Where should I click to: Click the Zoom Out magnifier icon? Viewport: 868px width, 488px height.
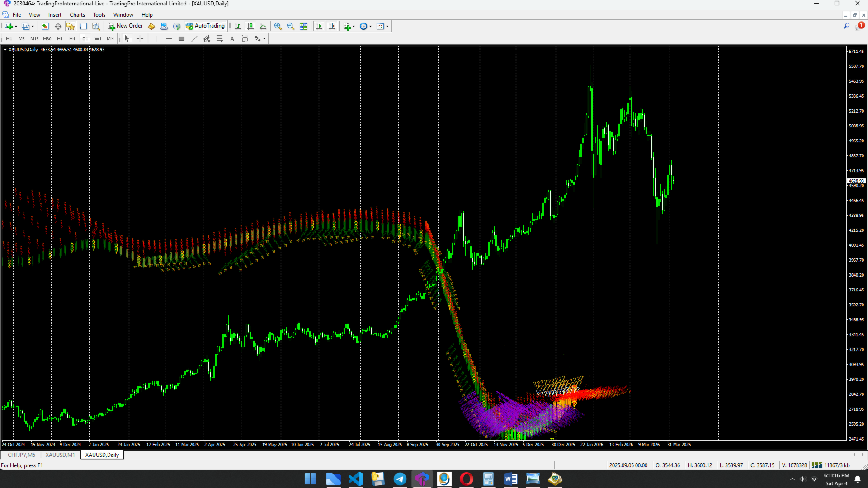coord(291,26)
